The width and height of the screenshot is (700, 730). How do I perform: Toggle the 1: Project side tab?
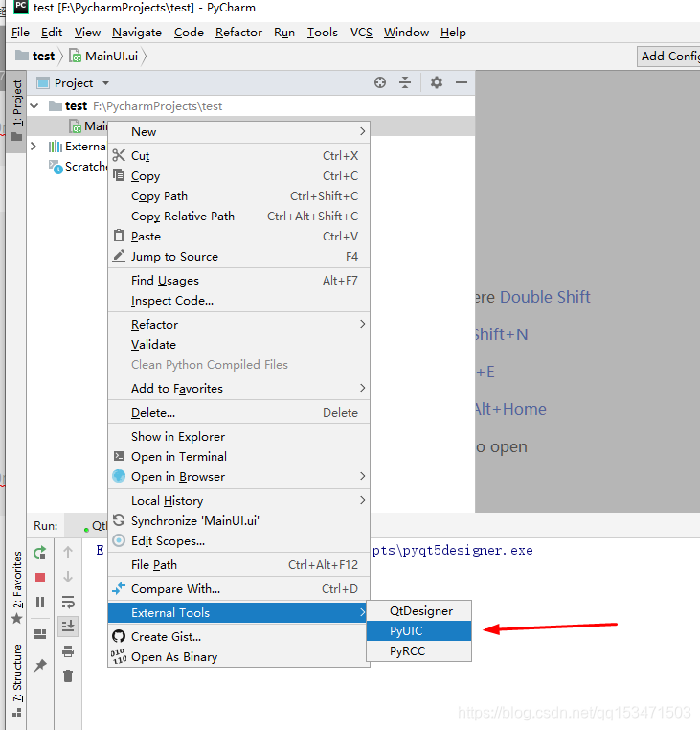tap(17, 111)
